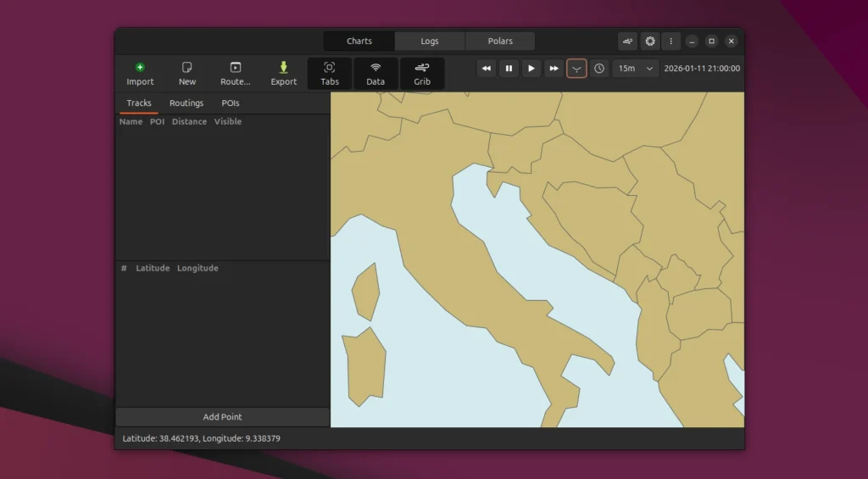Switch to the Logs tab

[430, 41]
